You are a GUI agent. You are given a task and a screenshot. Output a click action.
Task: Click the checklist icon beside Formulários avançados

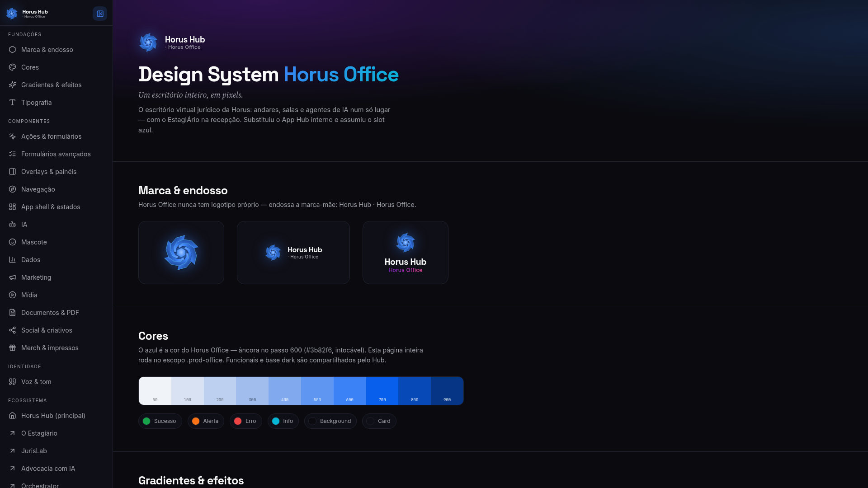(12, 154)
